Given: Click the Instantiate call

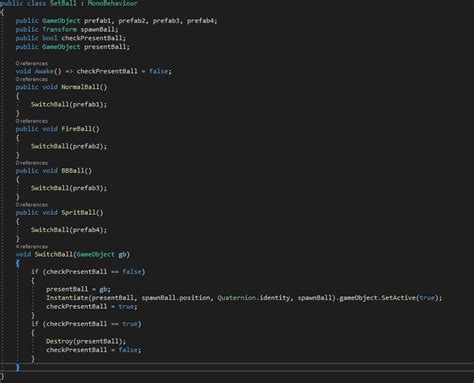Looking at the screenshot, I should 67,298.
